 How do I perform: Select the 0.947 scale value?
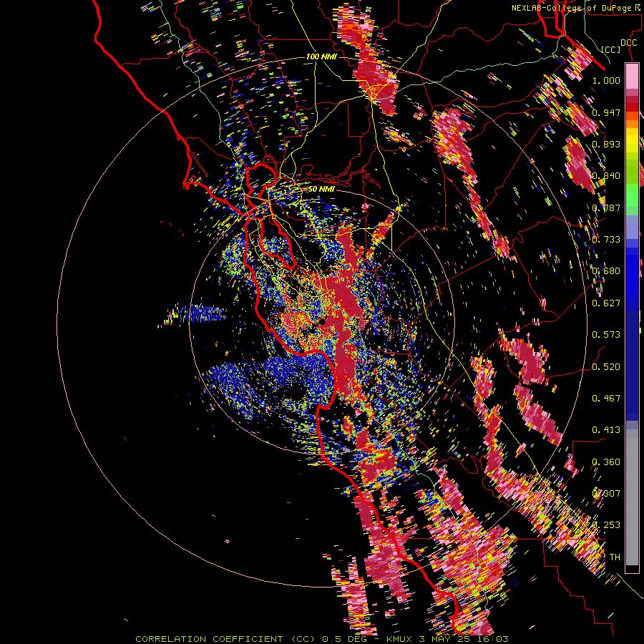(606, 112)
